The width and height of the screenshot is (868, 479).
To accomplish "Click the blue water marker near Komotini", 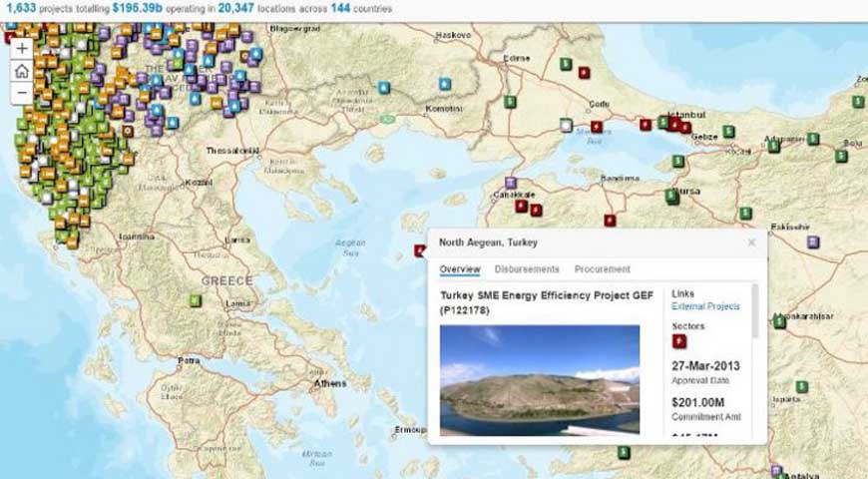I will (x=444, y=84).
